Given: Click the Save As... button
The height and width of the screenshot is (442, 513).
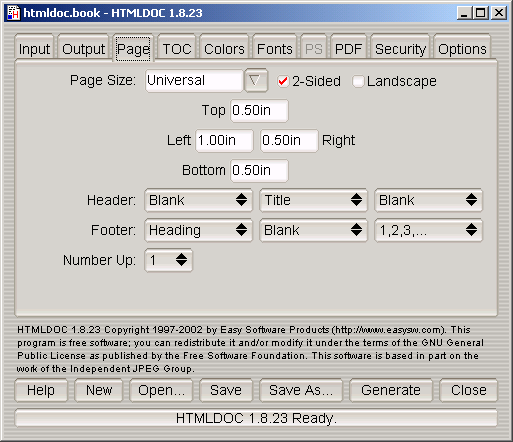Looking at the screenshot, I should point(301,390).
